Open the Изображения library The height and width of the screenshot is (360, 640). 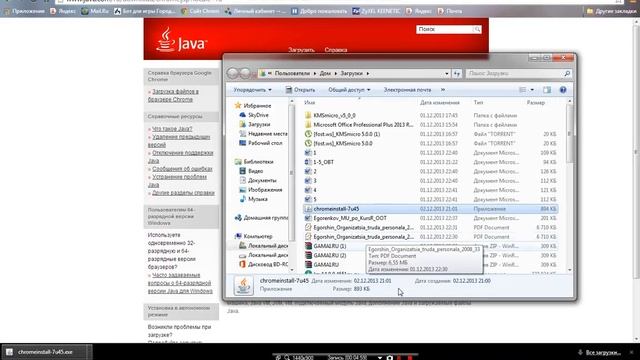[265, 190]
